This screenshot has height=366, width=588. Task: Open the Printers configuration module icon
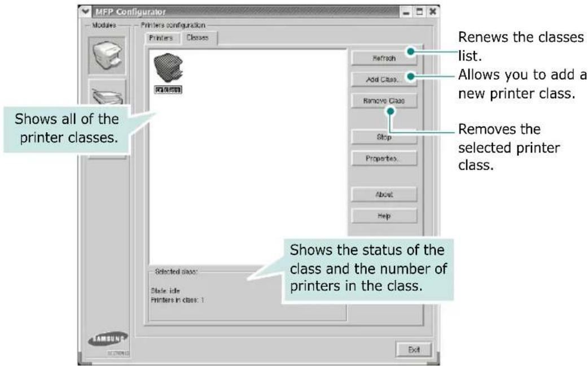(107, 55)
